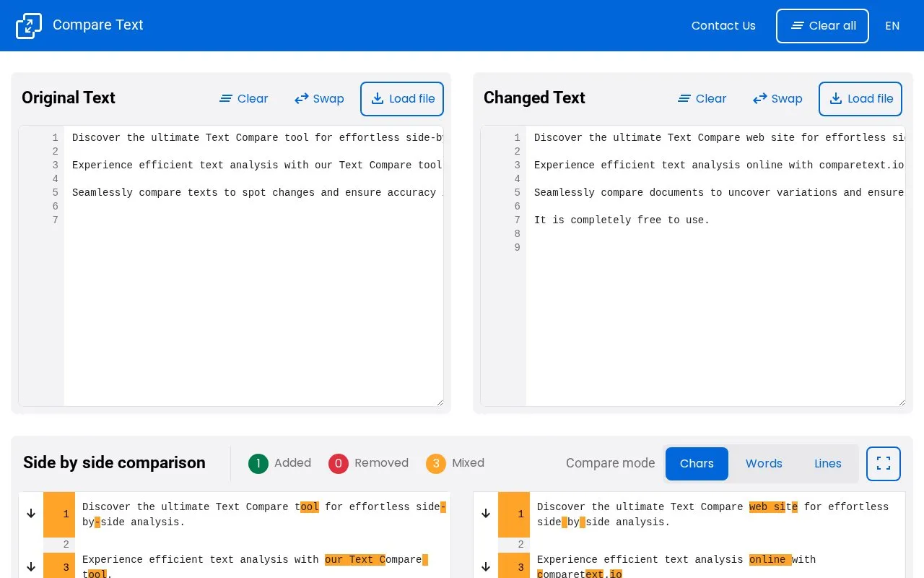Select Chars compare mode

click(697, 464)
